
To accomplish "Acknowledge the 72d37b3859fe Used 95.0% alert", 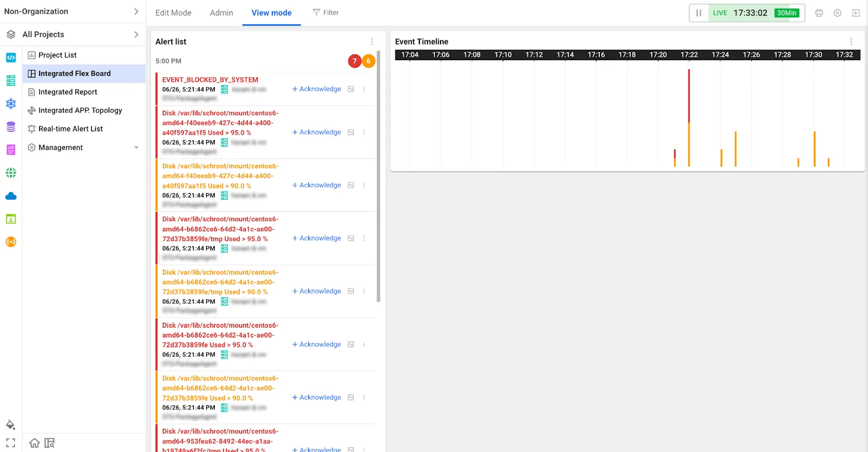I will pos(316,345).
